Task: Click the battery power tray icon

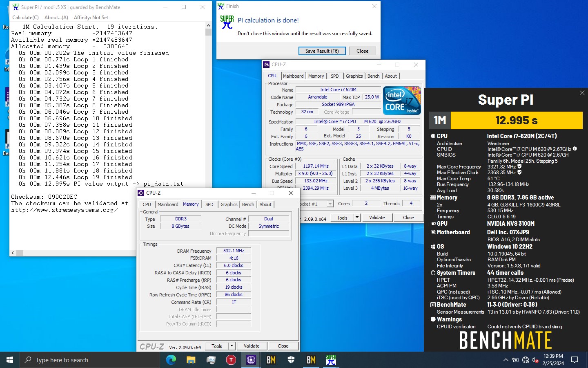Action: point(516,360)
